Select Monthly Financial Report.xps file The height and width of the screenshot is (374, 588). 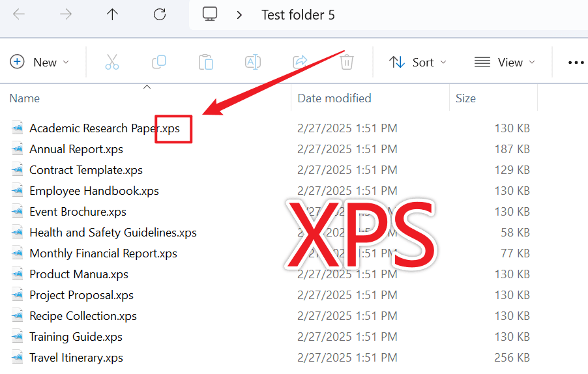click(x=103, y=253)
